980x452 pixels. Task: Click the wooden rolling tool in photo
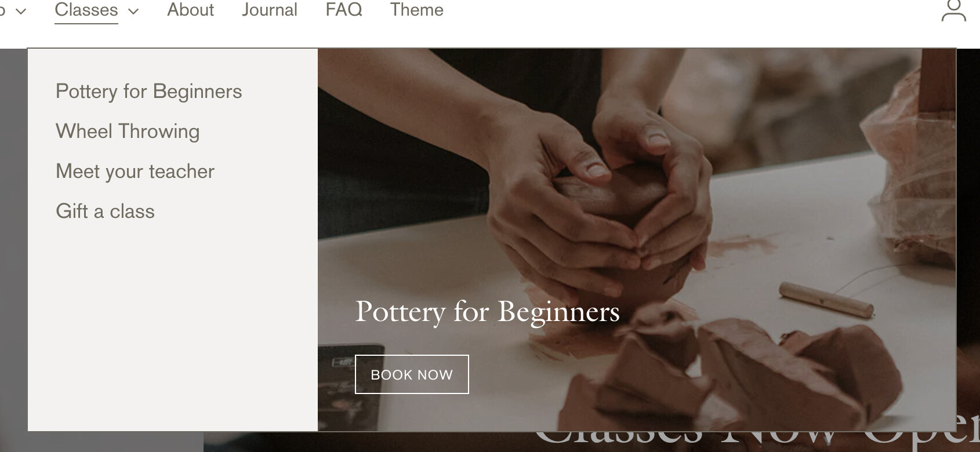826,298
